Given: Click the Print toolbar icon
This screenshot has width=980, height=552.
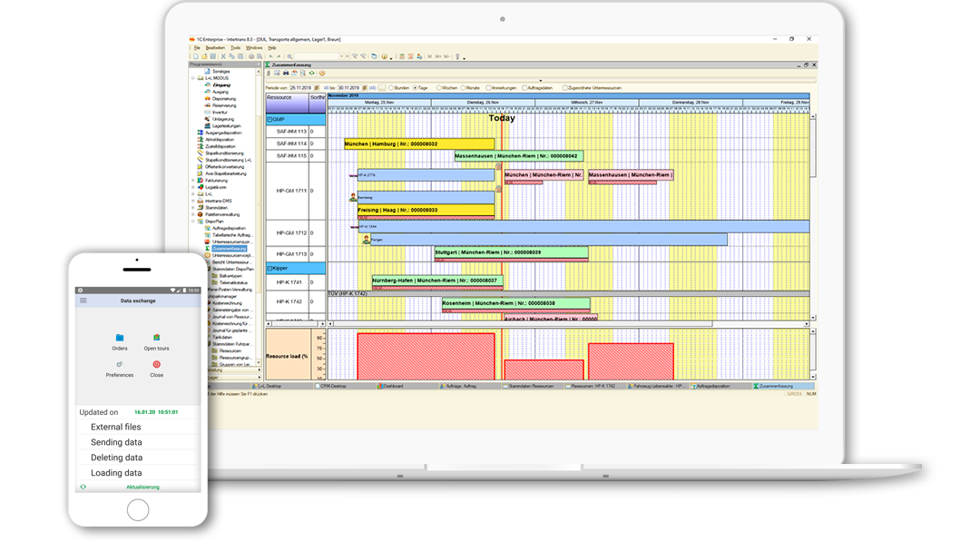Looking at the screenshot, I should [x=251, y=56].
